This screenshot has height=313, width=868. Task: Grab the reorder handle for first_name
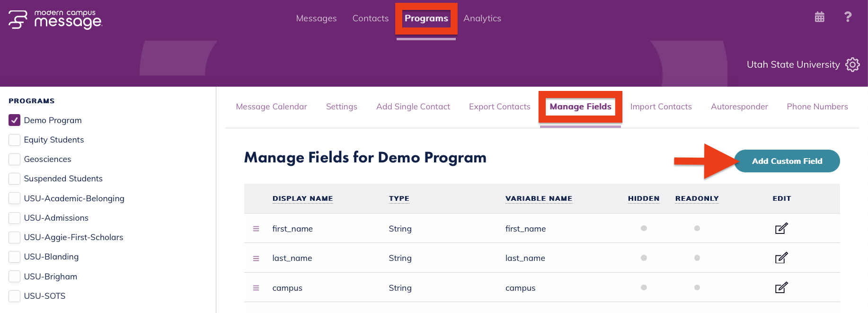[256, 229]
